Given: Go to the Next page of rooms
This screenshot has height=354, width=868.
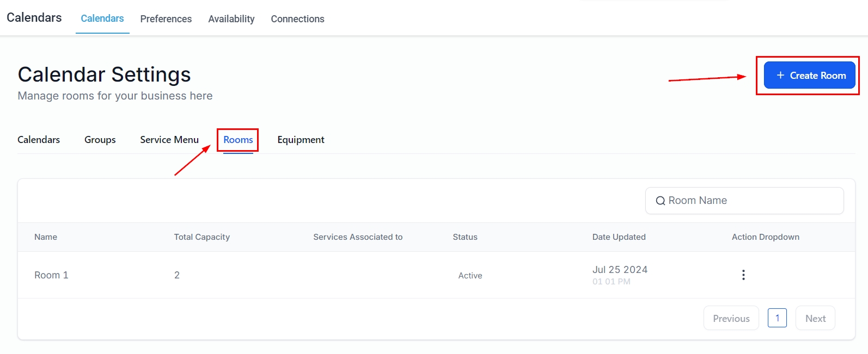Looking at the screenshot, I should pyautogui.click(x=815, y=319).
